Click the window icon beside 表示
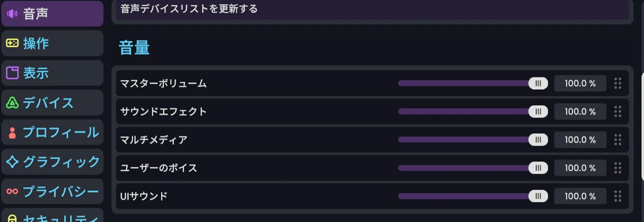The image size is (644, 222). (12, 73)
